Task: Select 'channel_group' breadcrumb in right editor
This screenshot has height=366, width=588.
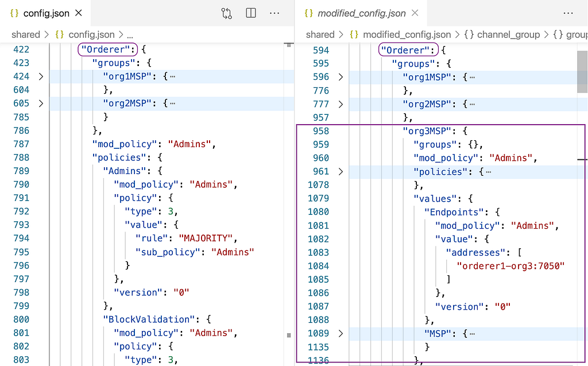Action: tap(508, 34)
